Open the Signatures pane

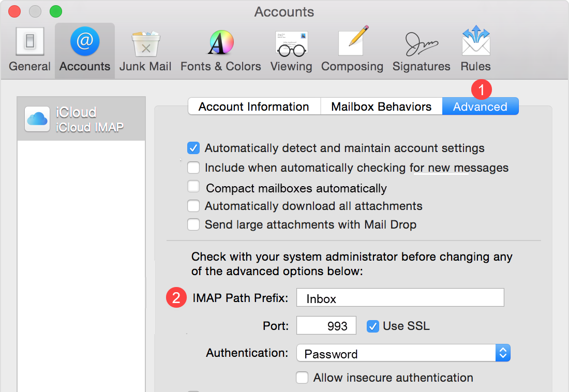(421, 49)
